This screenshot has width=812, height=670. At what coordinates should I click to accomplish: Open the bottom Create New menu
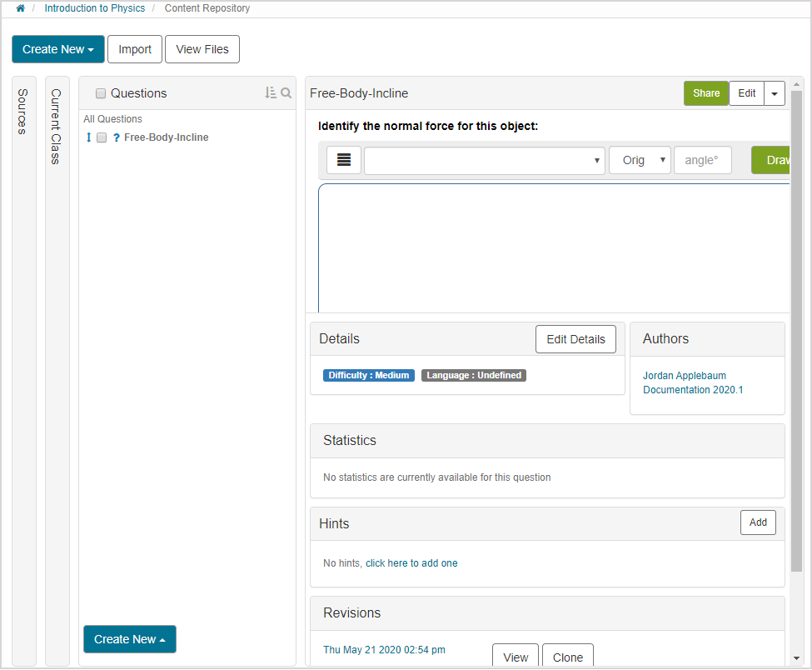click(x=130, y=639)
